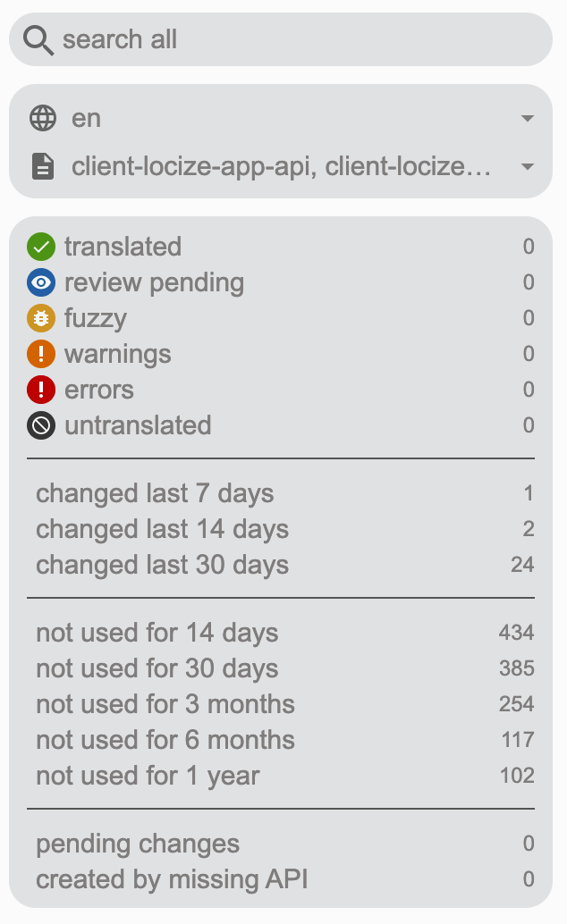Click the black untranslated blocked icon

(41, 426)
